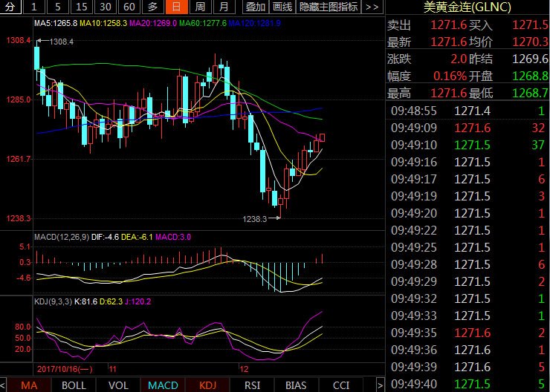The image size is (550, 392).
Task: Toggle the KDJ indicator tab
Action: click(207, 385)
